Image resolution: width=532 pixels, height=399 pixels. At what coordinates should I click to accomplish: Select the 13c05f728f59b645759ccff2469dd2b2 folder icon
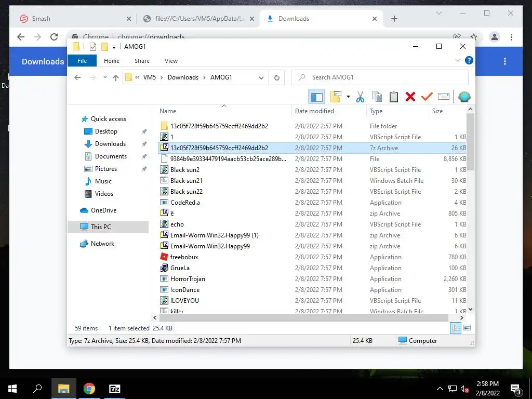click(164, 126)
